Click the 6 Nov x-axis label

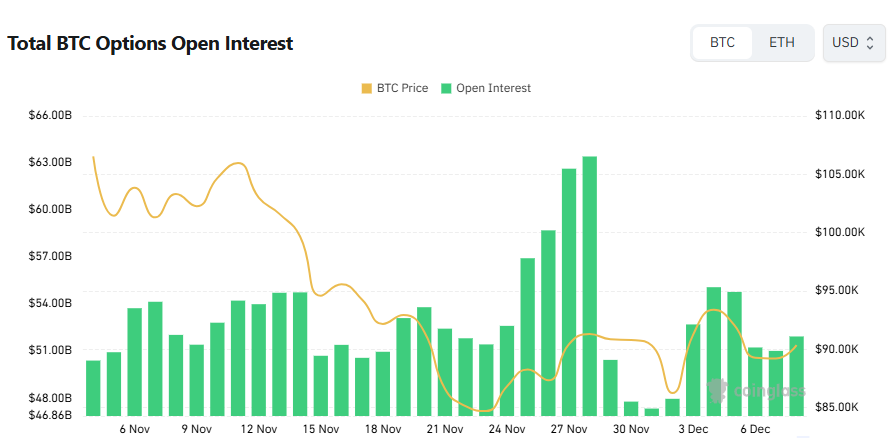click(x=135, y=429)
